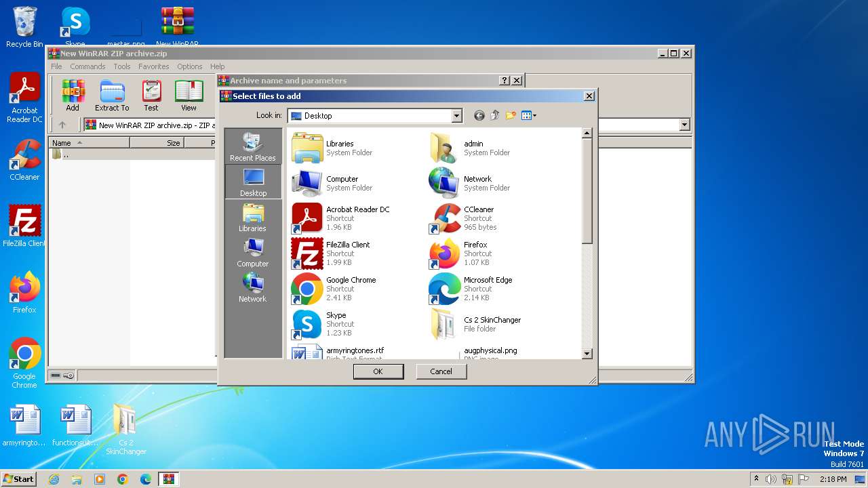868x488 pixels.
Task: Open Internet Explorer from taskbar
Action: [x=54, y=479]
